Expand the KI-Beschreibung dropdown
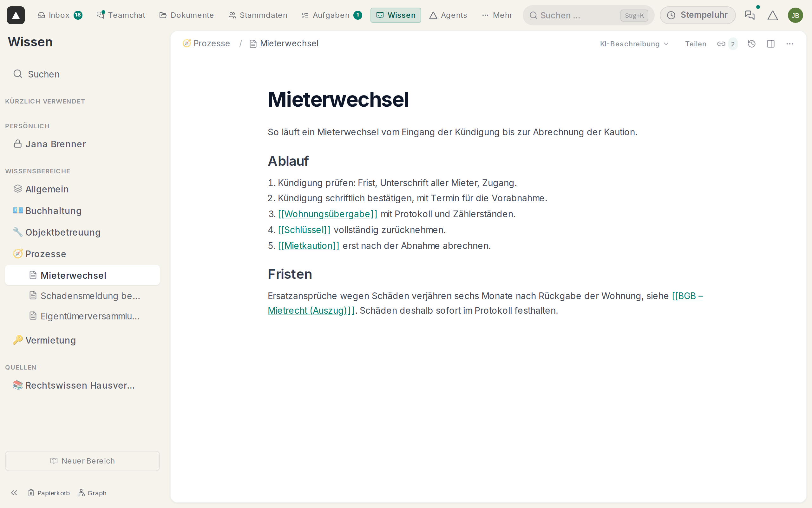812x508 pixels. (634, 44)
